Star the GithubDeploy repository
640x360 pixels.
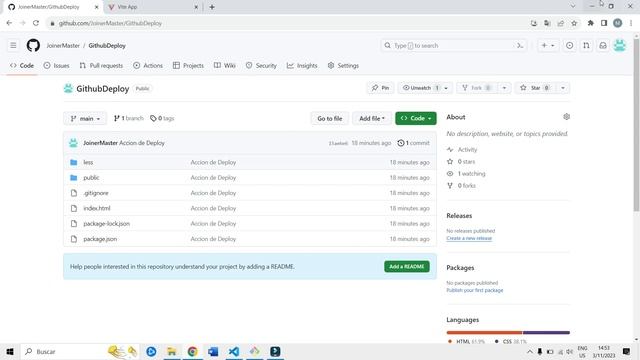(535, 88)
